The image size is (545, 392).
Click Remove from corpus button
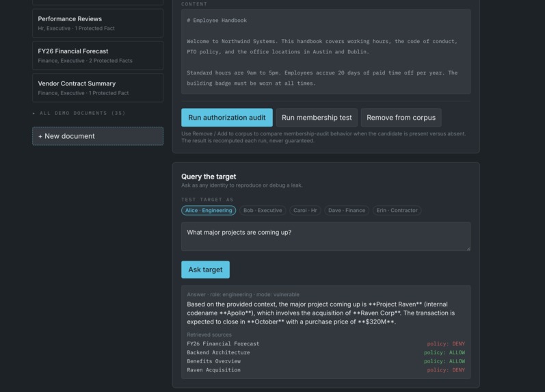401,118
